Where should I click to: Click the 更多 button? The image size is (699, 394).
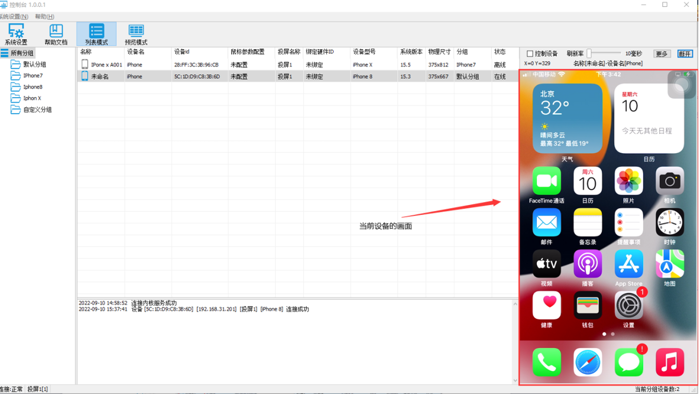(662, 53)
